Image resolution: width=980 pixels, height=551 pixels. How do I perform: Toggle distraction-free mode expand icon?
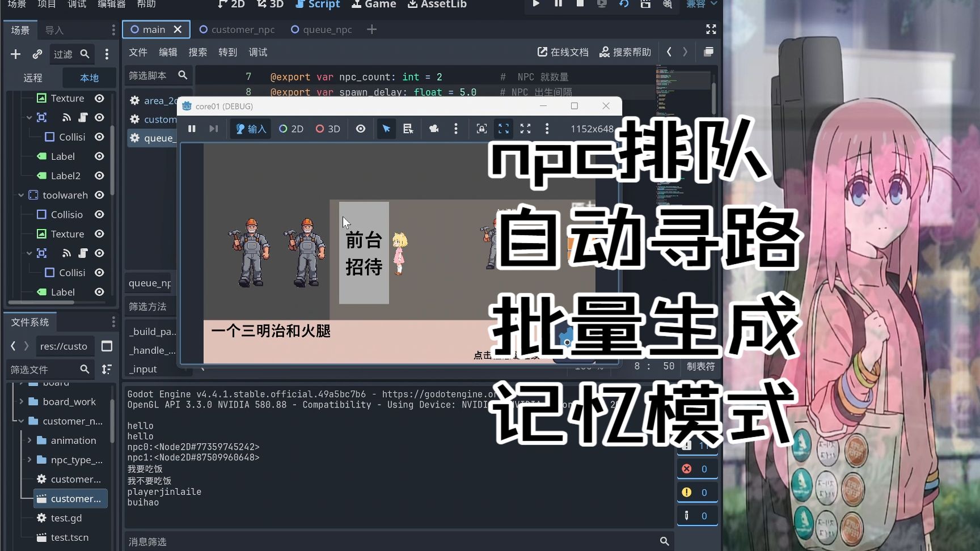click(711, 29)
